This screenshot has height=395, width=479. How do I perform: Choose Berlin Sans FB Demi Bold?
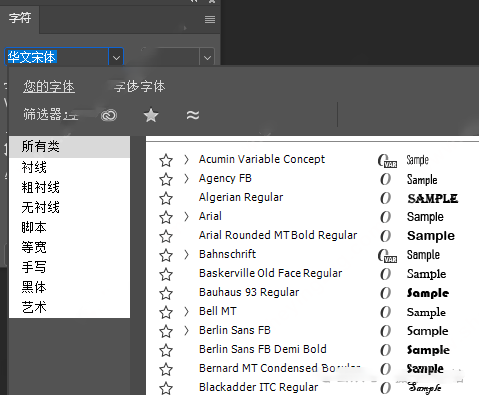(263, 349)
